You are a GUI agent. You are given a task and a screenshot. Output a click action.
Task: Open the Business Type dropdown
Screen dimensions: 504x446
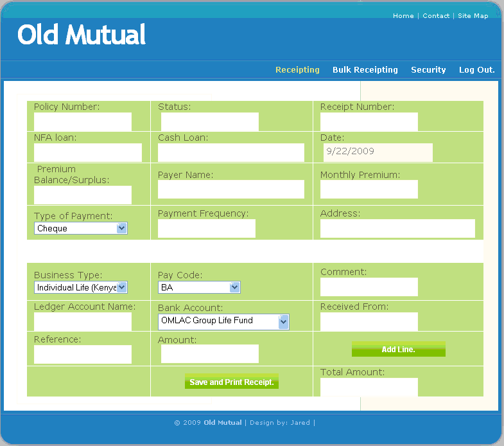81,287
